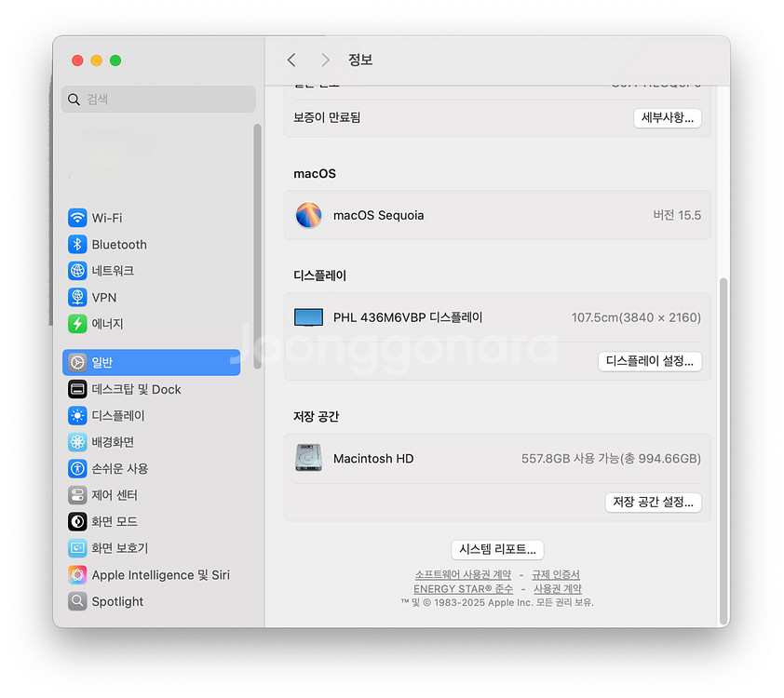Click the 버전 15.5 text
Viewport: 784px width, 698px height.
pyautogui.click(x=677, y=215)
